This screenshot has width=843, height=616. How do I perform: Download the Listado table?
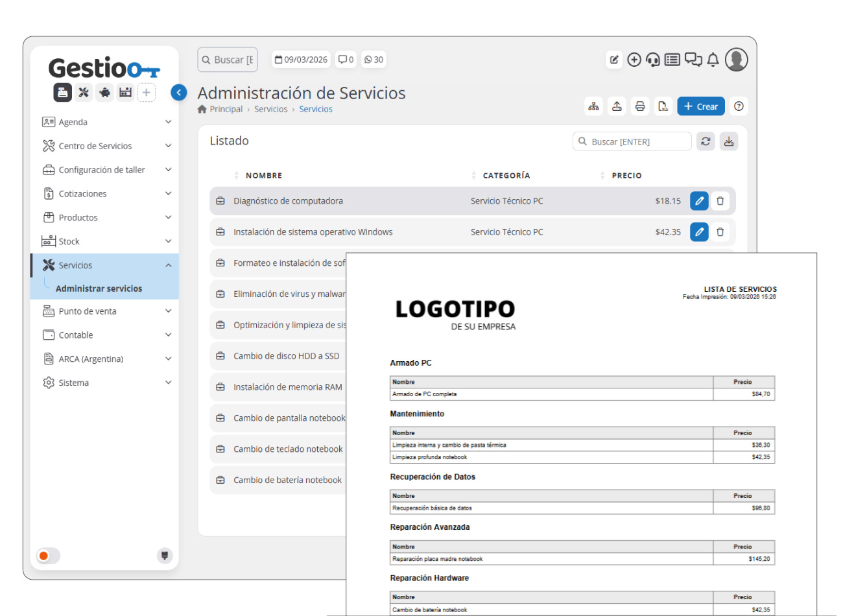729,141
